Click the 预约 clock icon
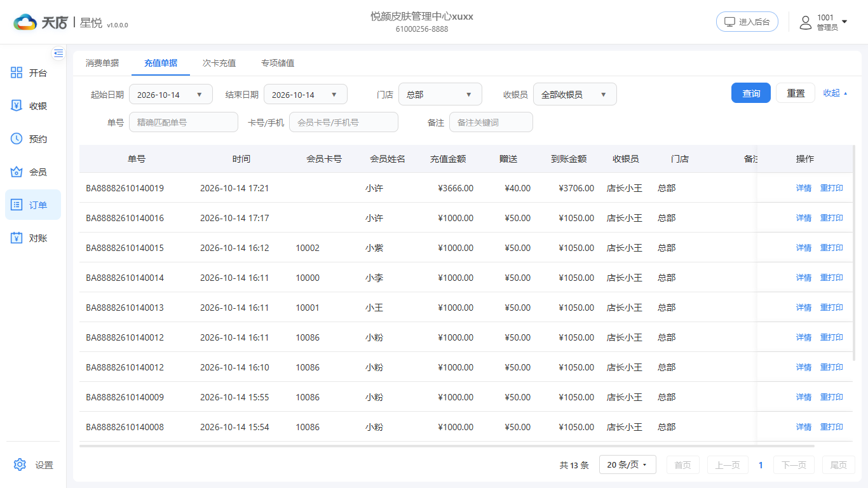The width and height of the screenshot is (868, 488). pyautogui.click(x=17, y=139)
